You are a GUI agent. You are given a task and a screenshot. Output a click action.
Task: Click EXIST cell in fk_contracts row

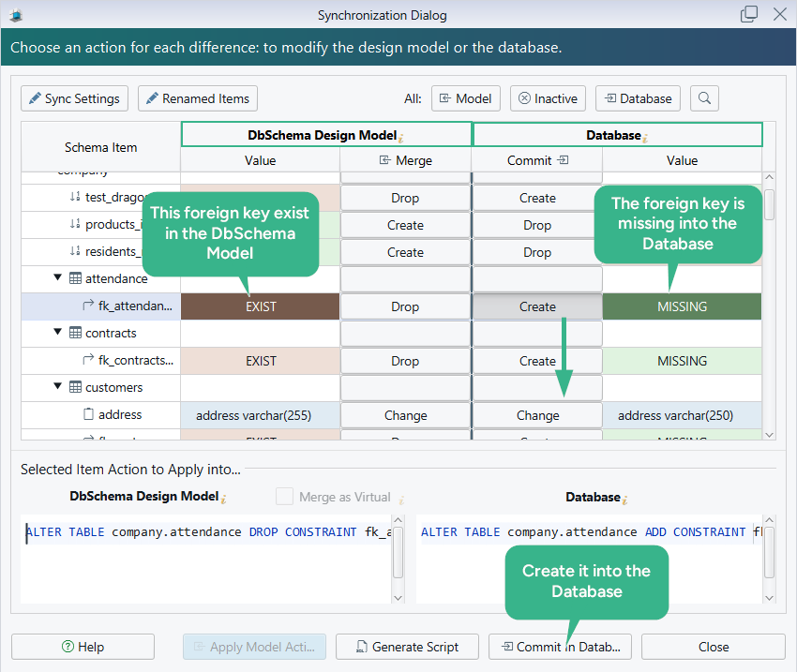tap(261, 361)
